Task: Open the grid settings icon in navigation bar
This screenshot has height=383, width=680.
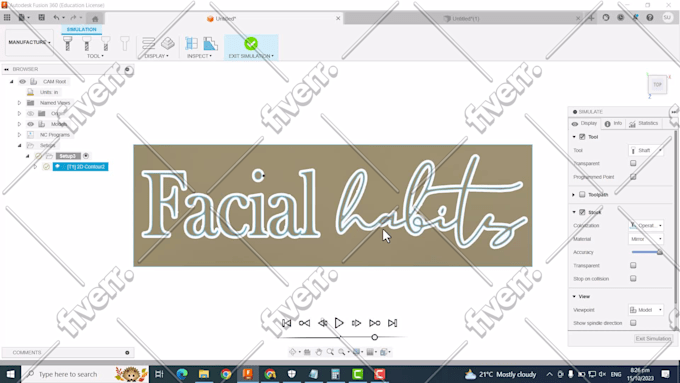Action: (x=370, y=352)
